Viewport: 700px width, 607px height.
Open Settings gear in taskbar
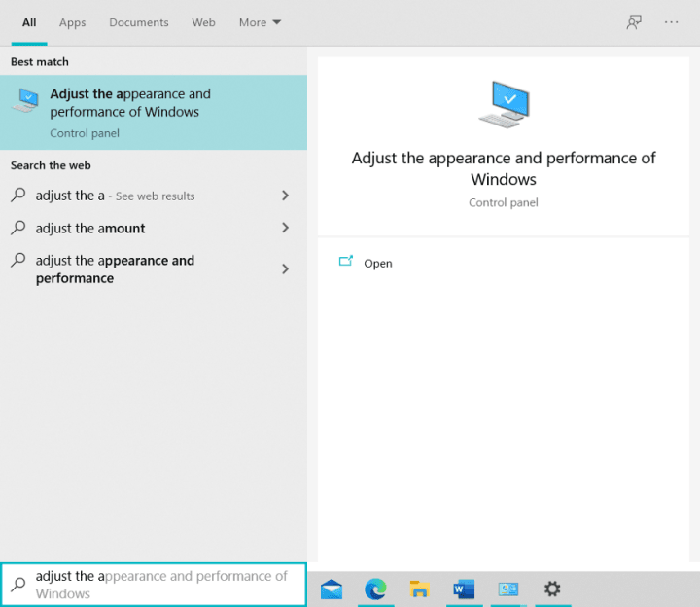[x=552, y=589]
